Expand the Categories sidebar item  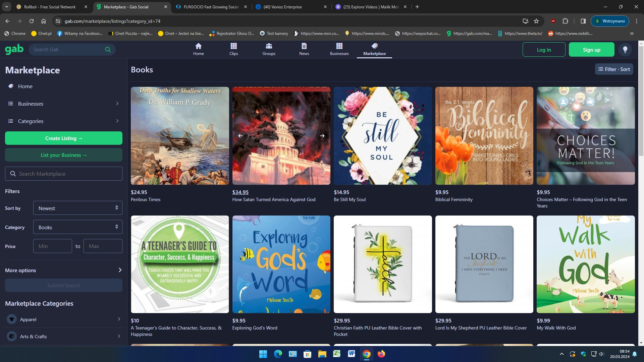click(x=63, y=121)
